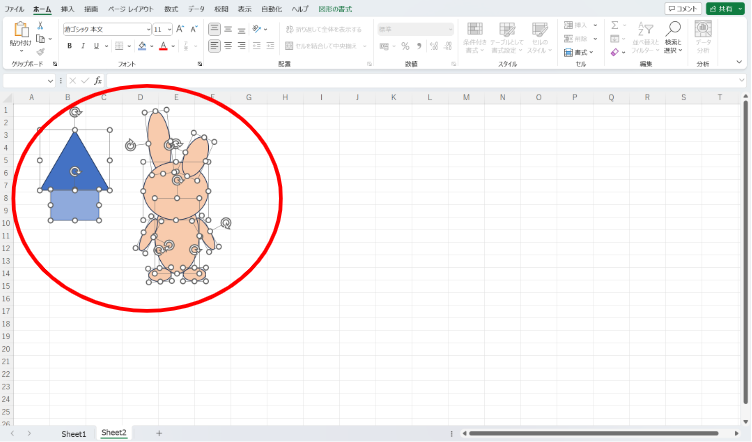Screen dimensions: 752x442
Task: Toggle bottom vertical alignment
Action: tap(242, 29)
